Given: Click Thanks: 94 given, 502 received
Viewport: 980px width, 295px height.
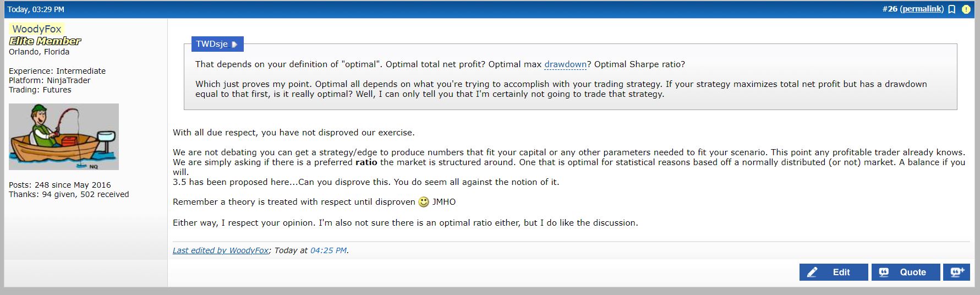Looking at the screenshot, I should tap(69, 194).
